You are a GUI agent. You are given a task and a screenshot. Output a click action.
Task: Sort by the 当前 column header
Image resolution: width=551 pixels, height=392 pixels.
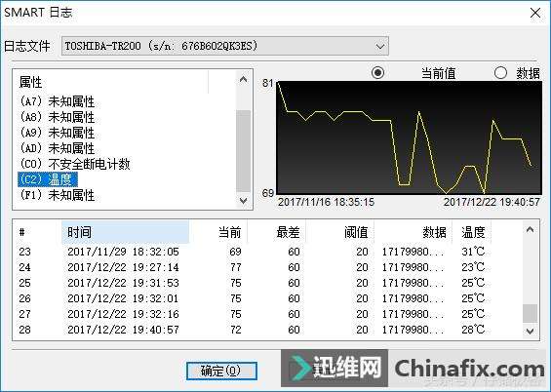coord(218,232)
